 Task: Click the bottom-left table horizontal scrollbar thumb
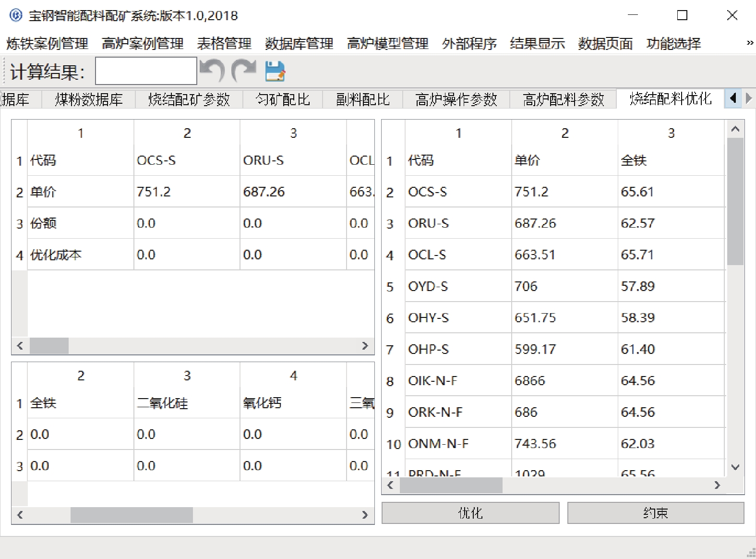132,515
